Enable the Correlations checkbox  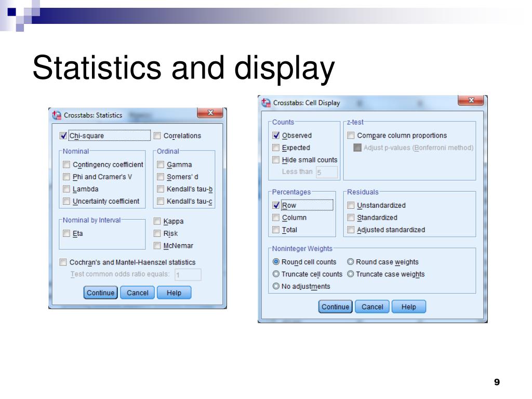[157, 136]
